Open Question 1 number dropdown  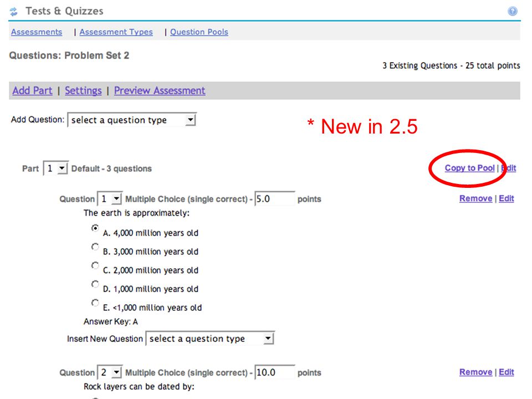(x=110, y=199)
